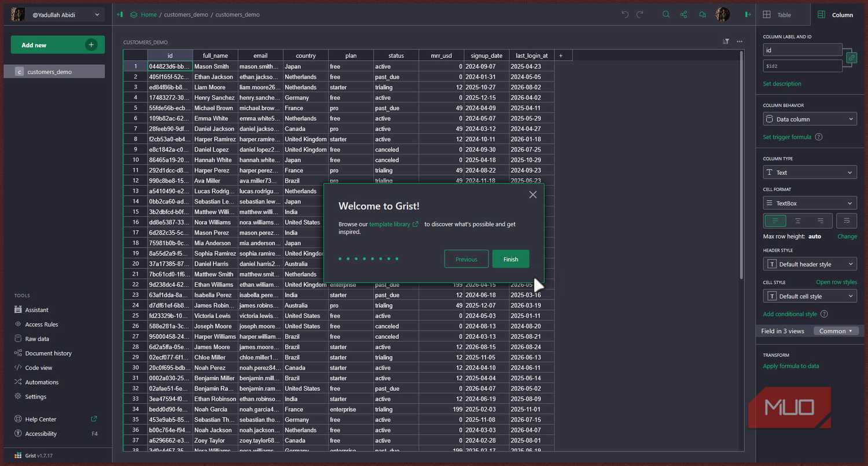Open the Column Type dropdown
This screenshot has height=466, width=868.
point(810,172)
